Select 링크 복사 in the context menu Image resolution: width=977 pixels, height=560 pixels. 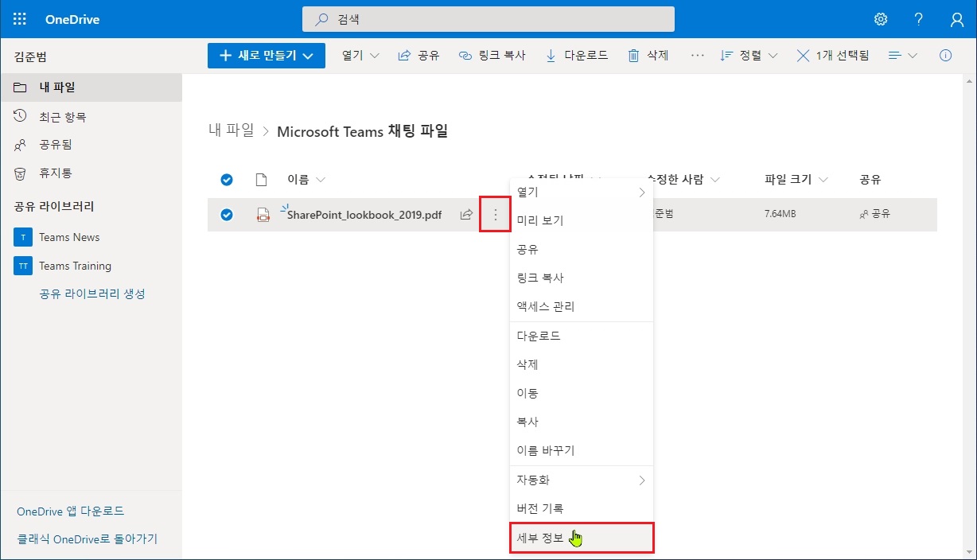(x=581, y=278)
